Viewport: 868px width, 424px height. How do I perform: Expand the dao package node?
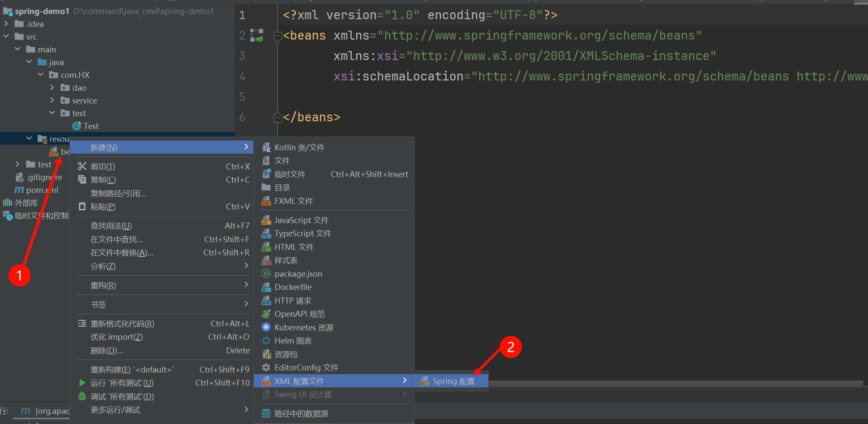[52, 88]
